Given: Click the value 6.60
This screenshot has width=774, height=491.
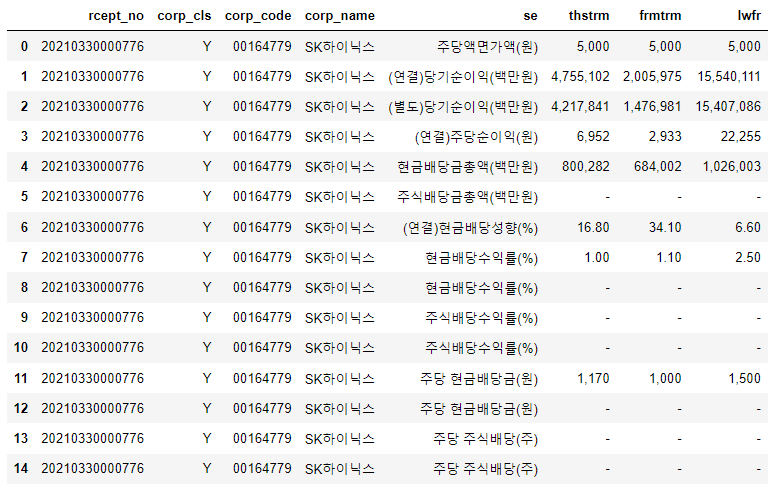Looking at the screenshot, I should tap(747, 227).
